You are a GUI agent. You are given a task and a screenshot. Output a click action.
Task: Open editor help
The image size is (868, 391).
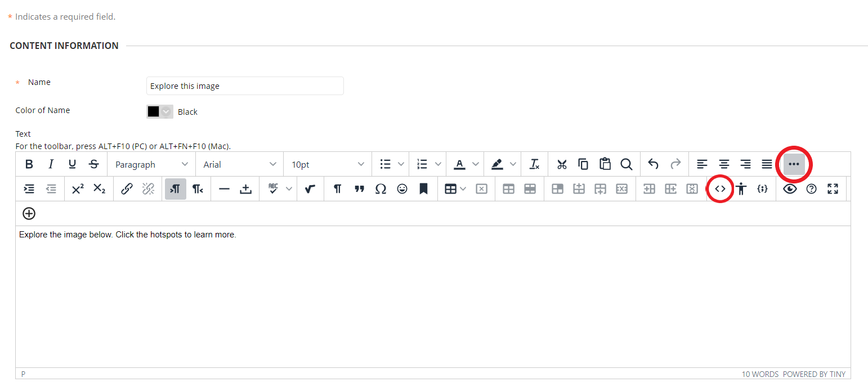tap(811, 189)
